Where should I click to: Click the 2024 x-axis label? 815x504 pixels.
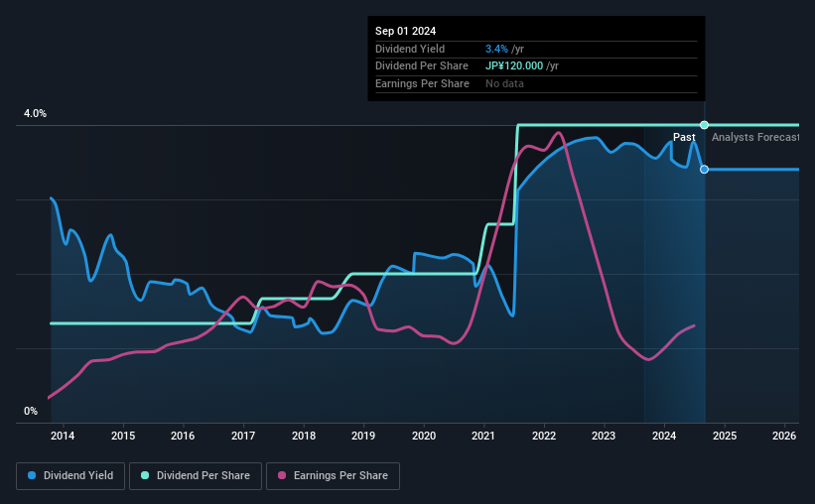tap(664, 436)
